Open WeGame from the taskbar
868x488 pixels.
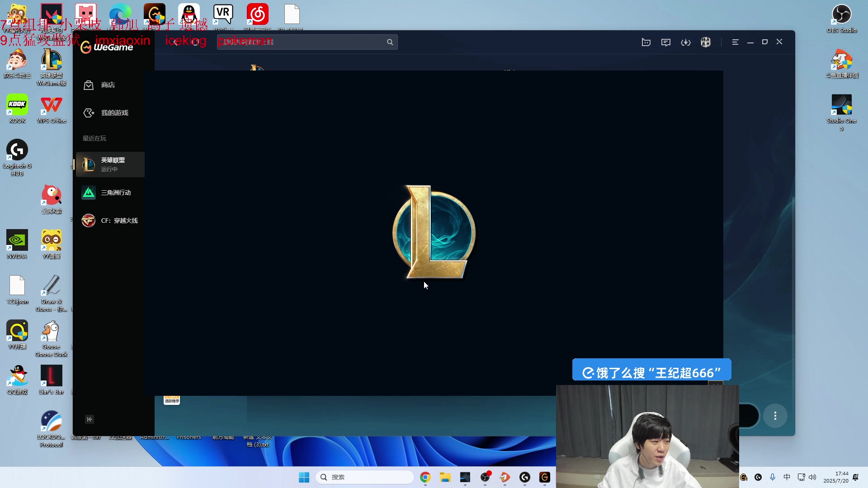(x=544, y=477)
